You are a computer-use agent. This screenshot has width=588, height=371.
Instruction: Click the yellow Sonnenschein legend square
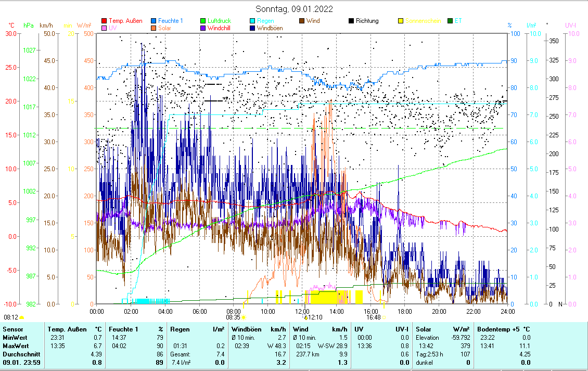401,21
